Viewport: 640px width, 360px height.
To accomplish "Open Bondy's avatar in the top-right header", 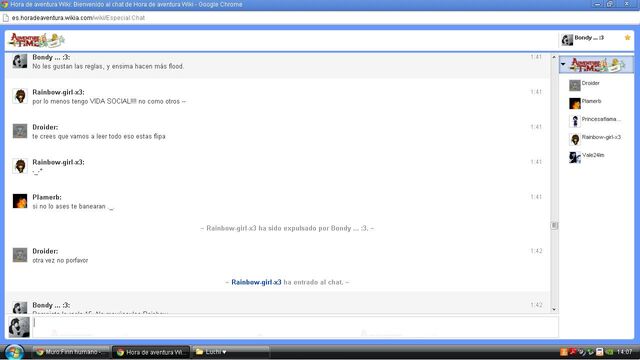I will pyautogui.click(x=567, y=40).
